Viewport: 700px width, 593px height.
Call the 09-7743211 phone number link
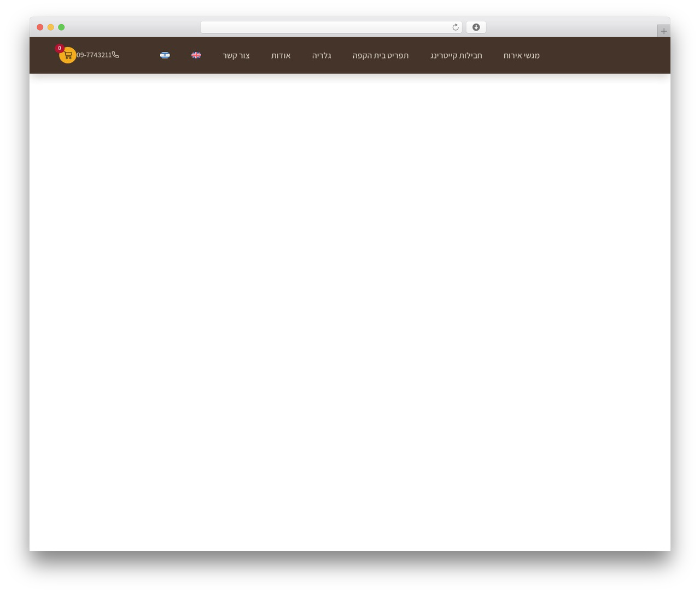(x=94, y=55)
